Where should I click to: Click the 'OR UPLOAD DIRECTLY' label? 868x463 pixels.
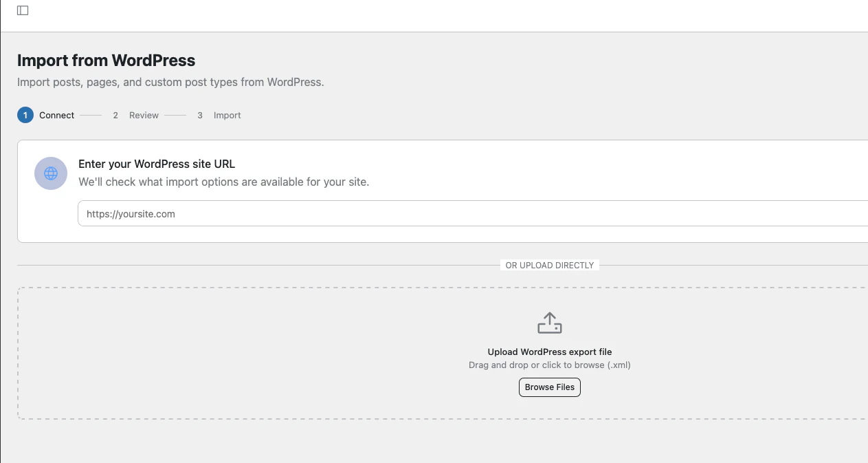[550, 265]
